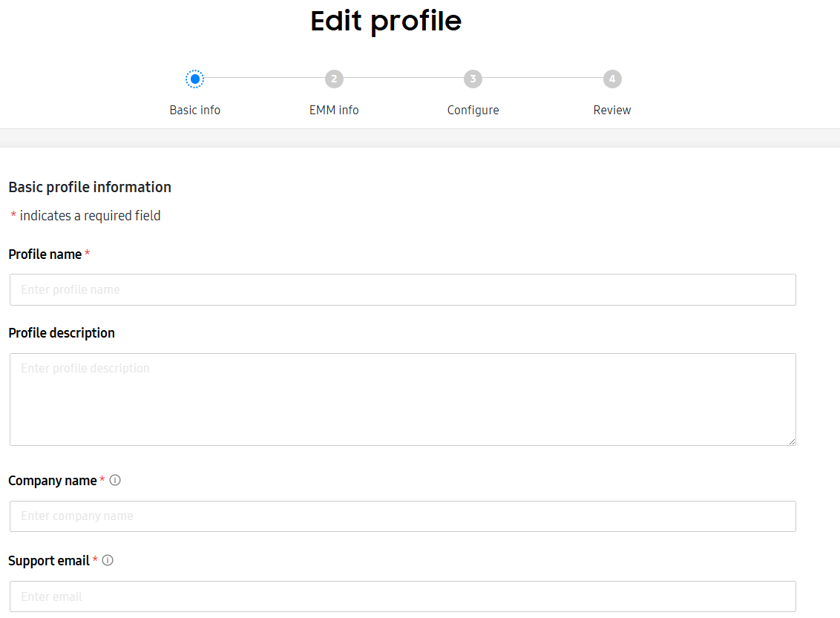Click step 2 circle for EMM info
840x618 pixels.
[x=334, y=79]
